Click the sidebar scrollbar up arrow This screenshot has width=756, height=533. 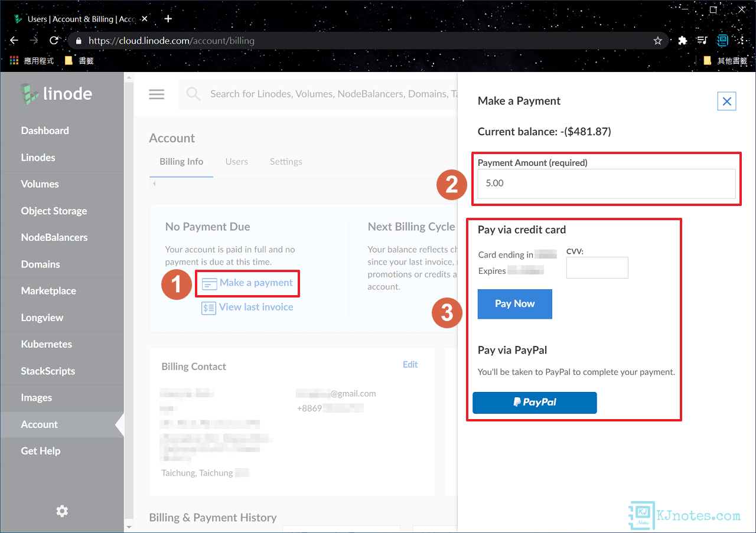[x=129, y=77]
